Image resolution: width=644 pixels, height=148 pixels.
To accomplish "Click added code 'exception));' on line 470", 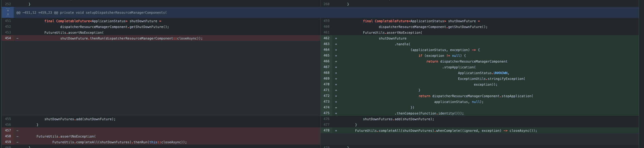I will (x=486, y=85).
